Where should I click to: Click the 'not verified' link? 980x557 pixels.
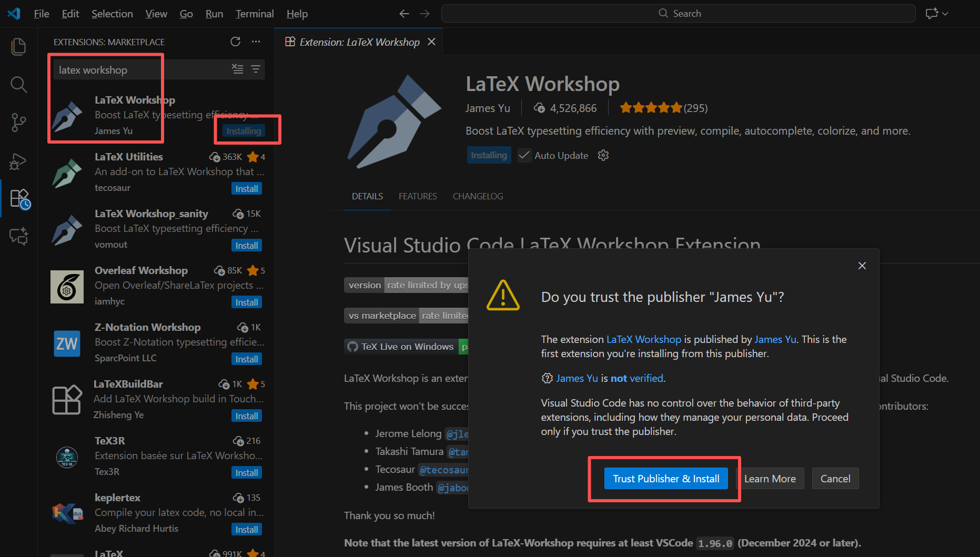(x=637, y=378)
